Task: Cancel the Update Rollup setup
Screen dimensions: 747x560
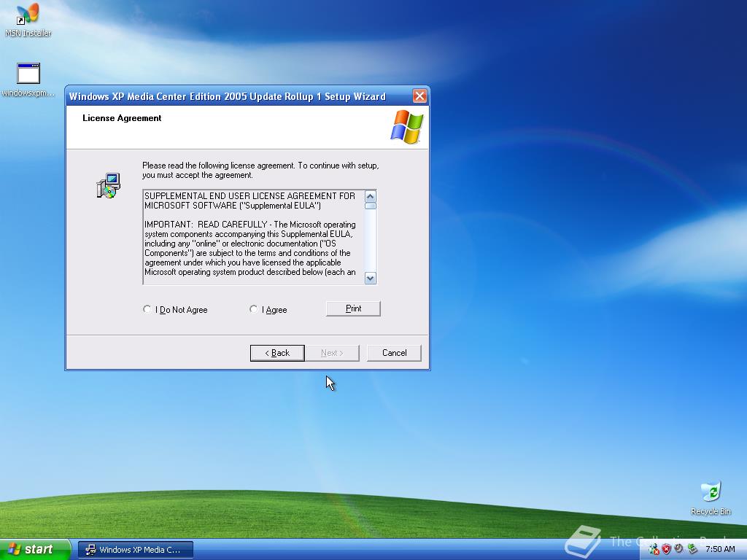Action: 394,353
